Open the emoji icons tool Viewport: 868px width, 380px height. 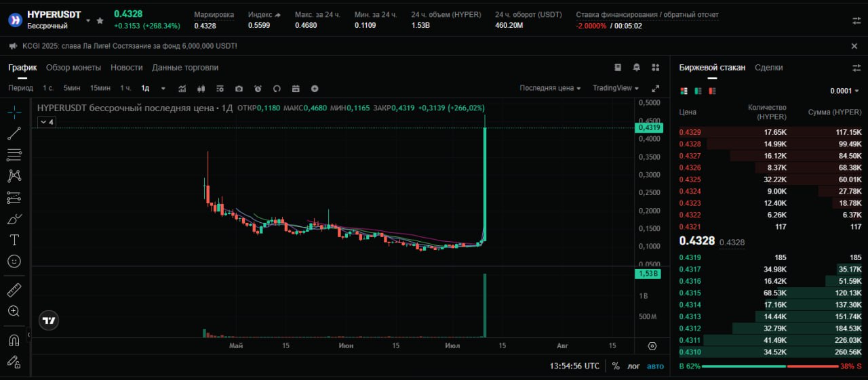[x=14, y=261]
